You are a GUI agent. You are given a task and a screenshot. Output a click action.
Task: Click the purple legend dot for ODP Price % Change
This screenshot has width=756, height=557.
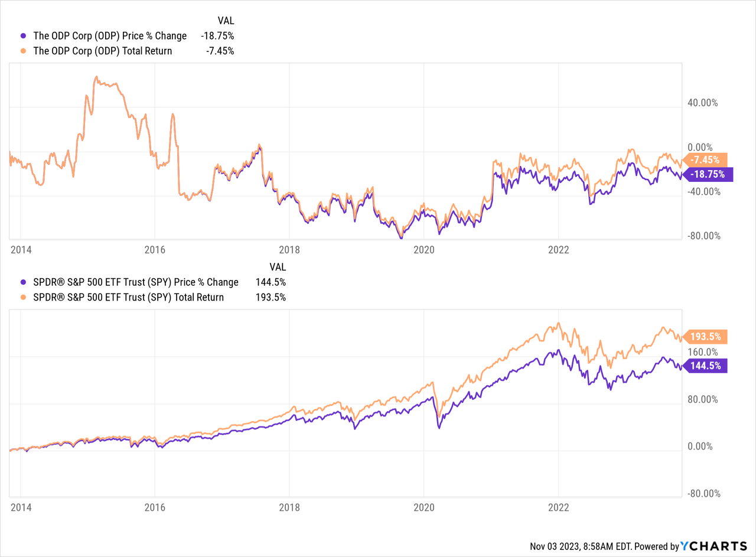click(x=23, y=36)
